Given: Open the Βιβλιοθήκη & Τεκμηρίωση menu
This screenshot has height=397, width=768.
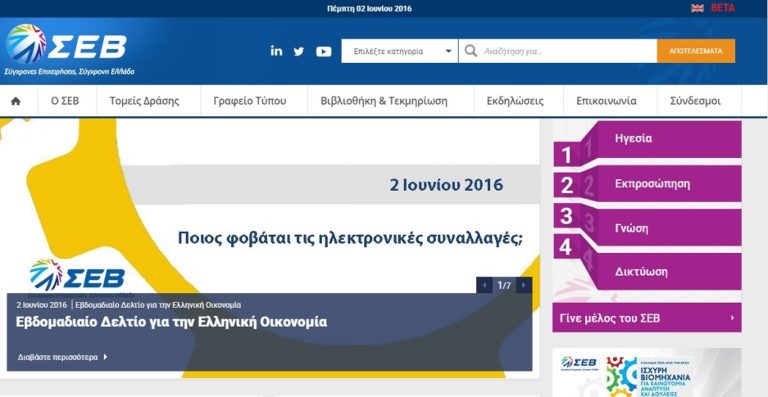Looking at the screenshot, I should click(x=384, y=101).
